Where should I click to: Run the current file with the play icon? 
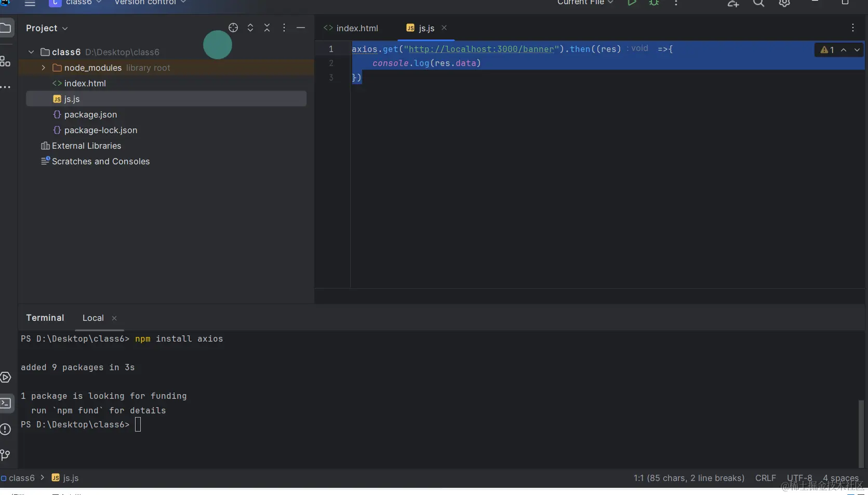click(632, 3)
